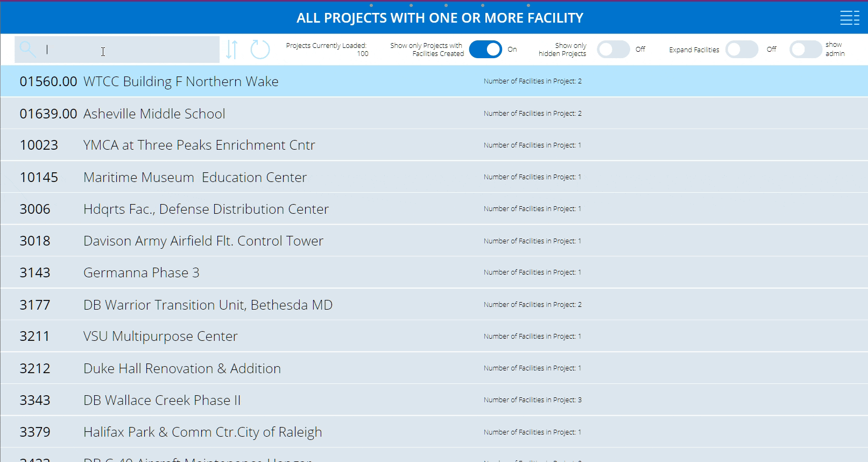
Task: Enable the show admin toggle
Action: point(805,50)
